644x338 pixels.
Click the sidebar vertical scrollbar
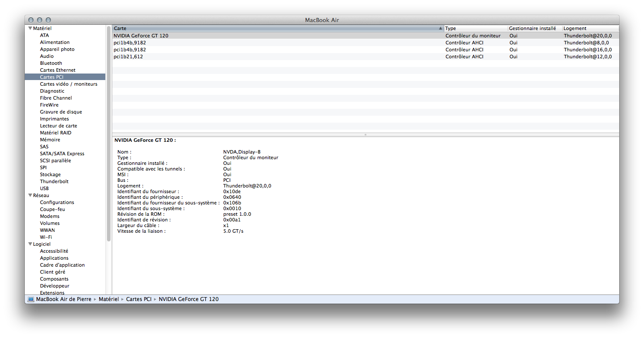[x=109, y=134]
